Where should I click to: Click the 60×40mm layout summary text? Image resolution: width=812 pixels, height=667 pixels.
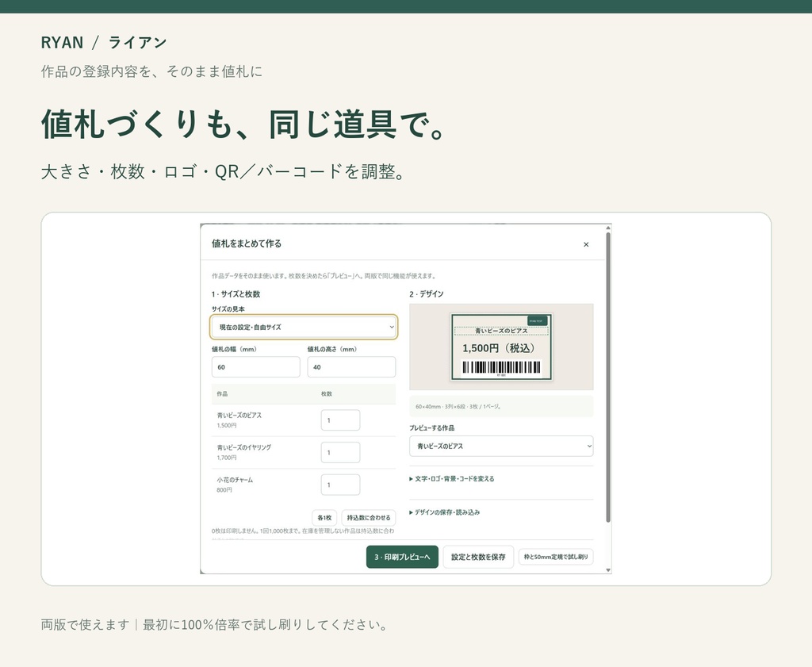458,407
